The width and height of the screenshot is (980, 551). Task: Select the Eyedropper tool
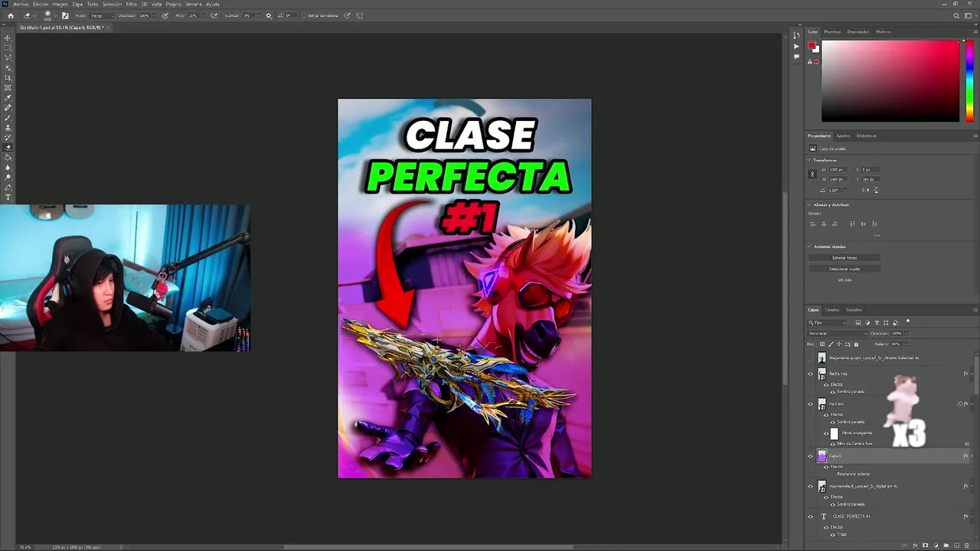(8, 97)
